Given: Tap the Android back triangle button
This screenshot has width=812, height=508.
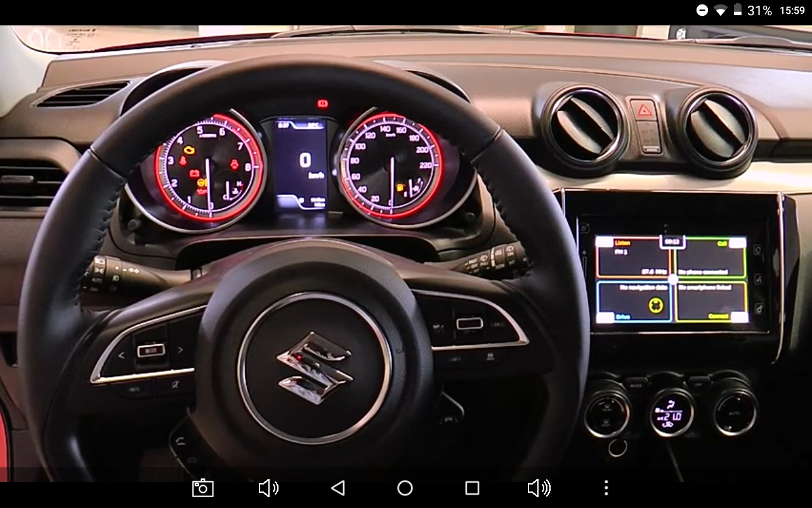Looking at the screenshot, I should pyautogui.click(x=338, y=488).
